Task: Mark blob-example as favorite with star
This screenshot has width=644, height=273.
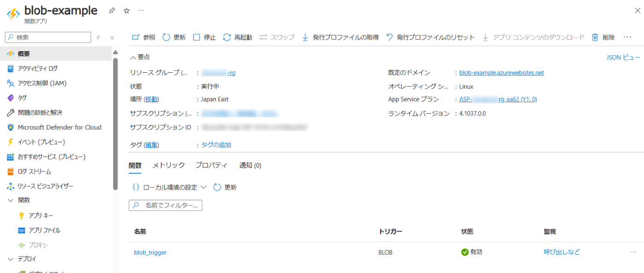Action: [x=126, y=11]
